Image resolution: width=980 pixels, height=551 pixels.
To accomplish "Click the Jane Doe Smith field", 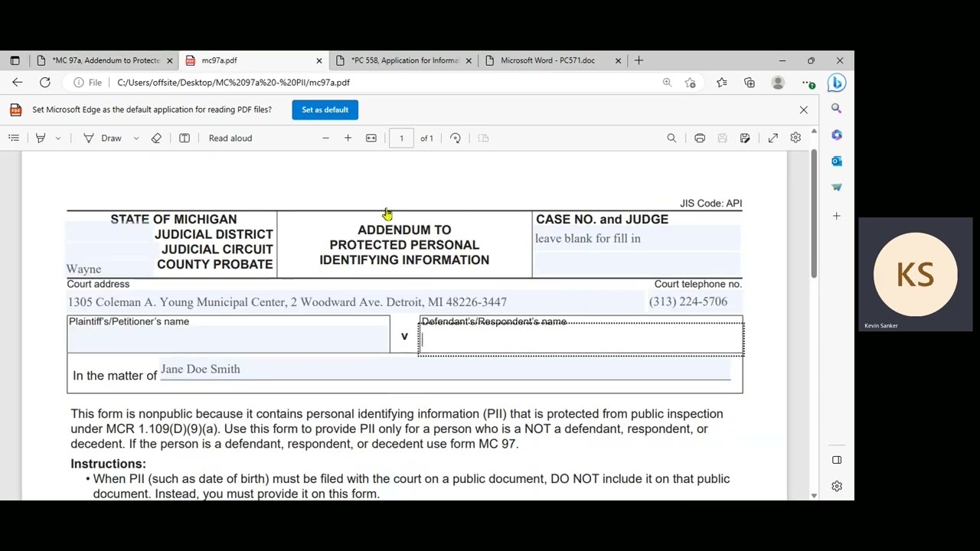I will click(x=445, y=370).
